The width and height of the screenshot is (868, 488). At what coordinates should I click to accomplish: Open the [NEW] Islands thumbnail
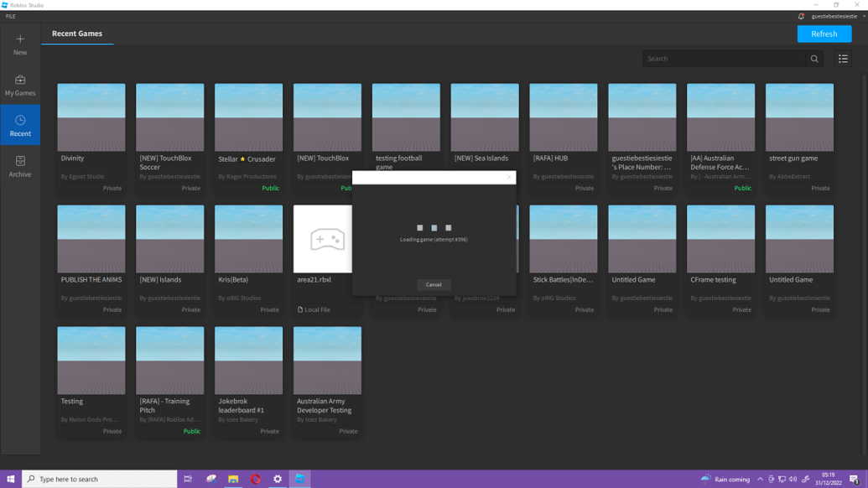170,239
